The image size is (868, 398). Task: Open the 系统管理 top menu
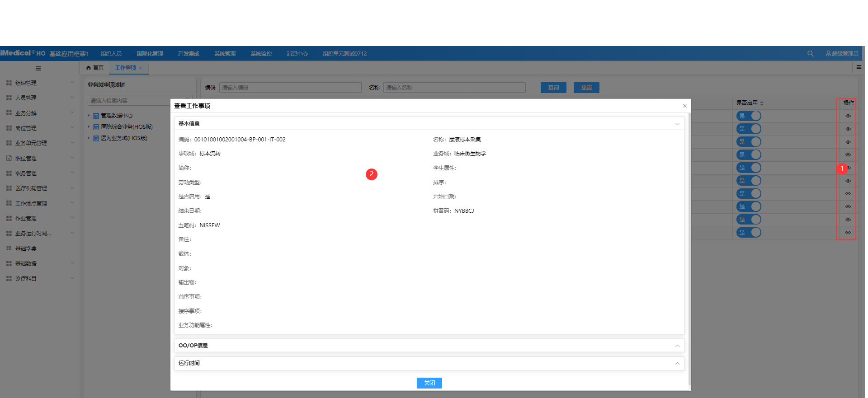225,53
